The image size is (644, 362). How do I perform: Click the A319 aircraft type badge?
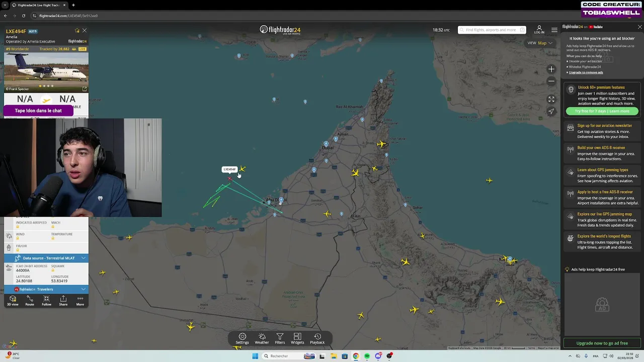pos(33,31)
